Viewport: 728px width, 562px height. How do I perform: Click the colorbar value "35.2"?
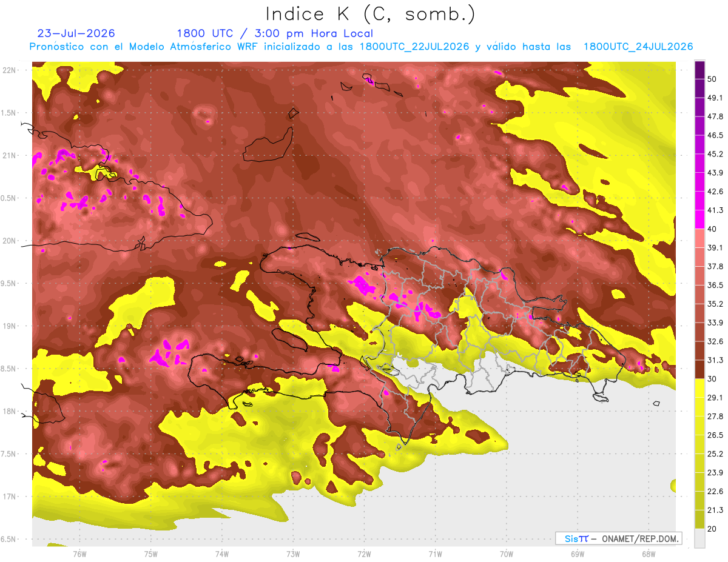[715, 304]
